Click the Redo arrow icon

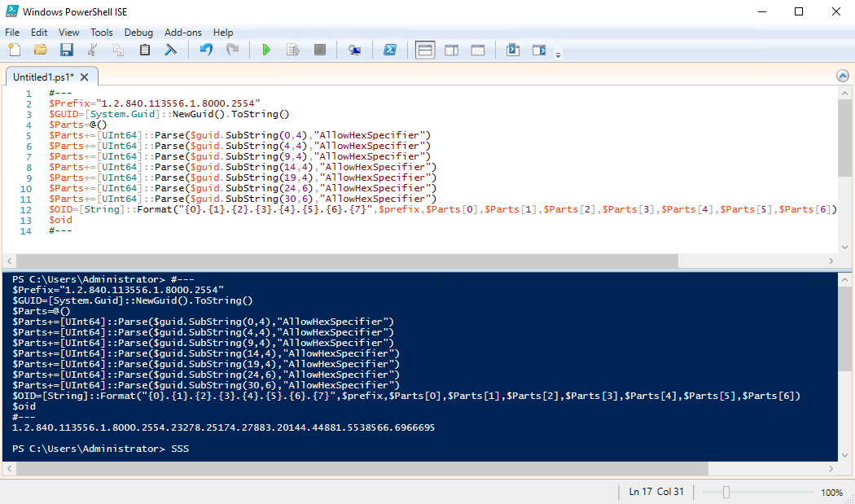[x=233, y=50]
